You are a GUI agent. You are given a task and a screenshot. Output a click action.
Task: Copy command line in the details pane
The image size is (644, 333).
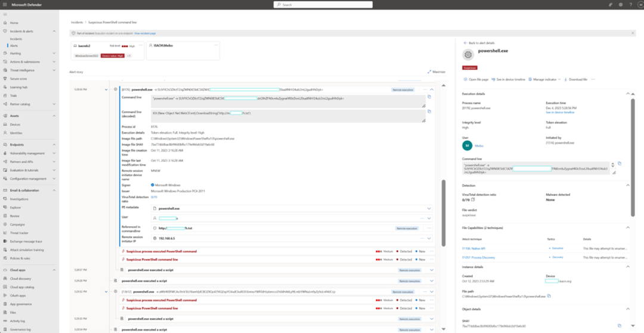point(620,163)
